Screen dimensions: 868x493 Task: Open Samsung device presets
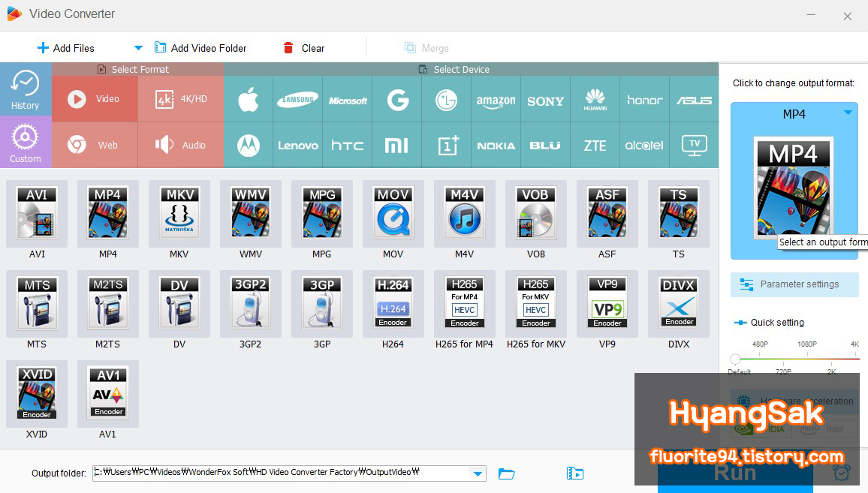(298, 100)
